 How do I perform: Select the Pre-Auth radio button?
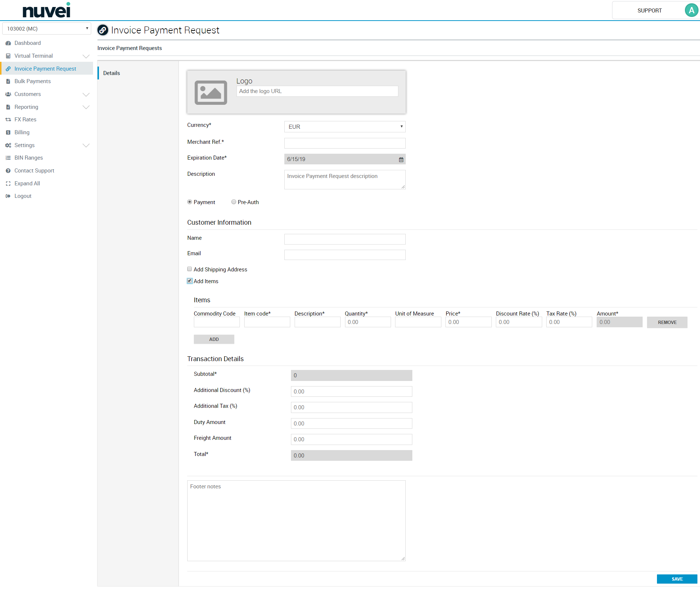tap(234, 202)
